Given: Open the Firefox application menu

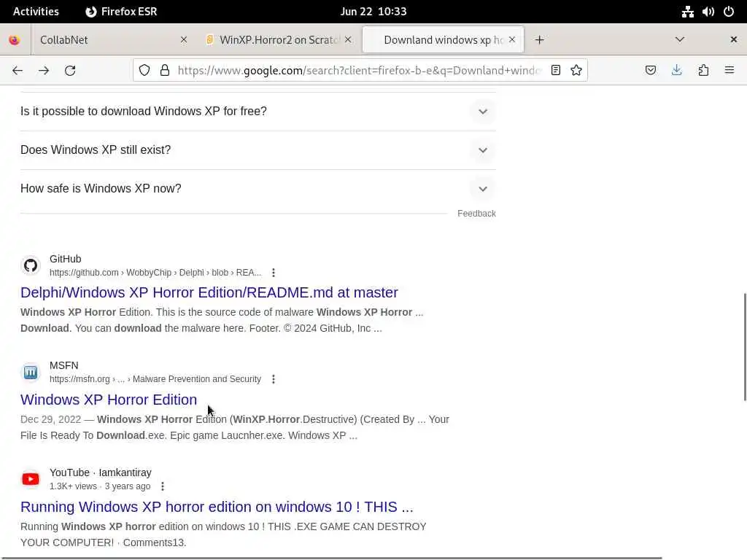Looking at the screenshot, I should pos(729,71).
